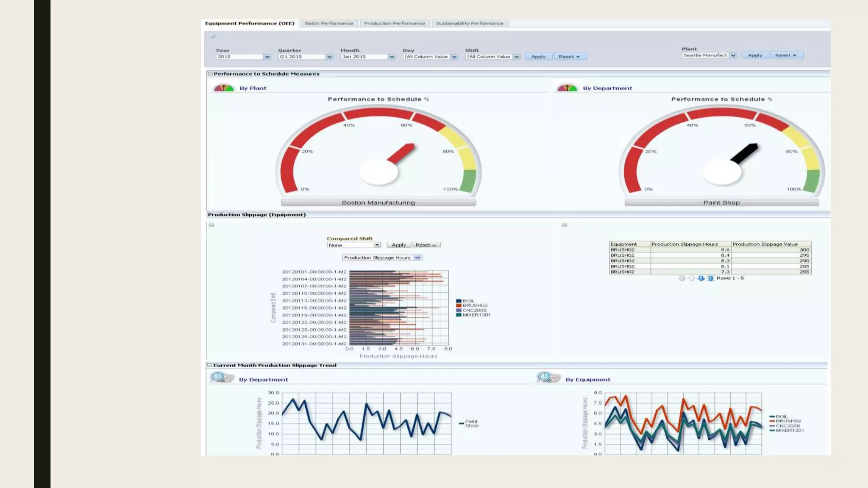Click Production Slippage Value column header
The width and height of the screenshot is (868, 488).
click(x=765, y=244)
